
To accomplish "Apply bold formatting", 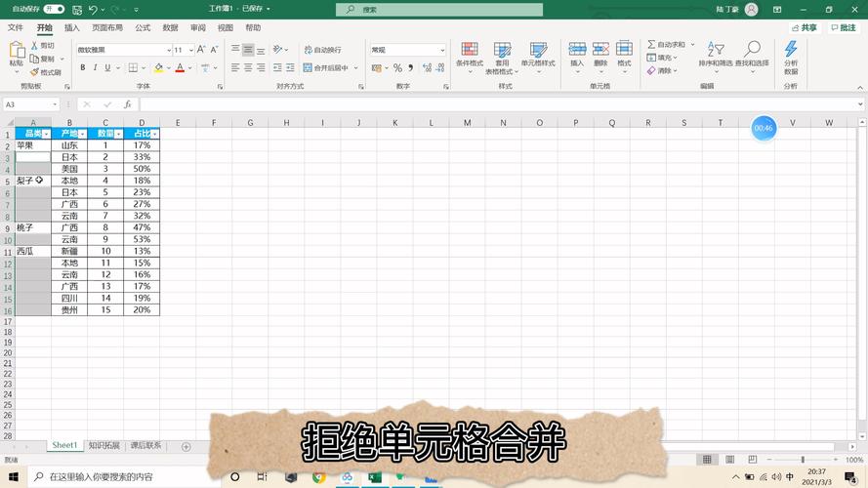I will coord(82,67).
